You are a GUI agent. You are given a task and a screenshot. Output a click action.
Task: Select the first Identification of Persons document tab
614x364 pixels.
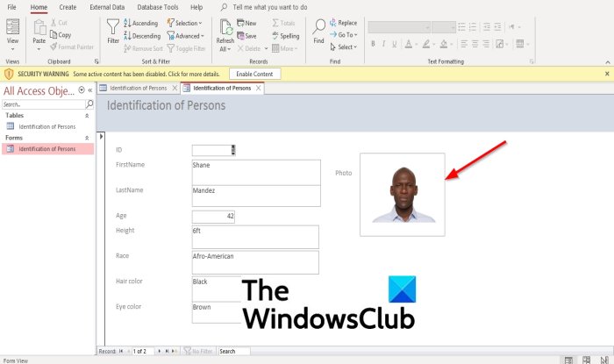pyautogui.click(x=139, y=88)
